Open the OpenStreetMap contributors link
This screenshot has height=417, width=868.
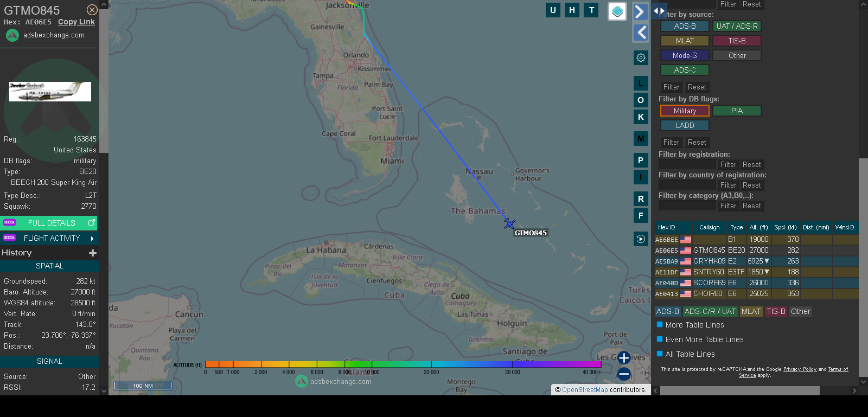pyautogui.click(x=585, y=390)
